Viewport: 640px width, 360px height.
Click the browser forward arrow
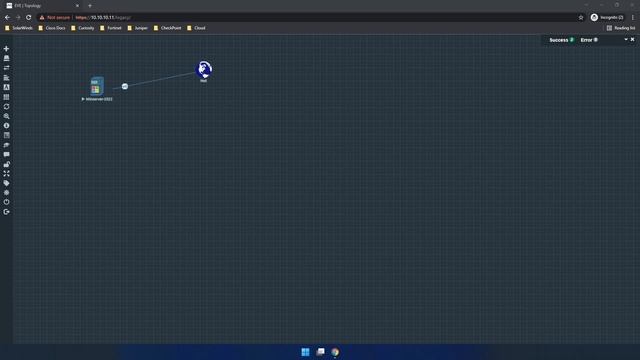[x=18, y=18]
